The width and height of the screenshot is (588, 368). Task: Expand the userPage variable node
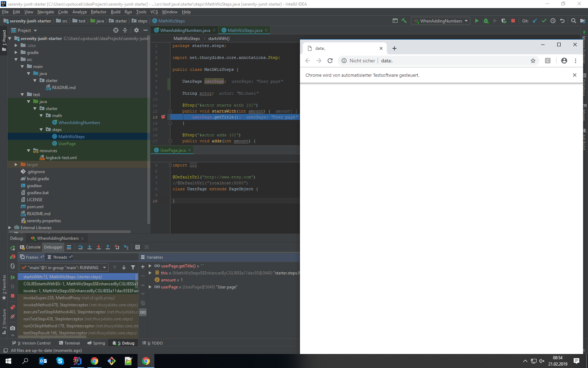click(150, 287)
